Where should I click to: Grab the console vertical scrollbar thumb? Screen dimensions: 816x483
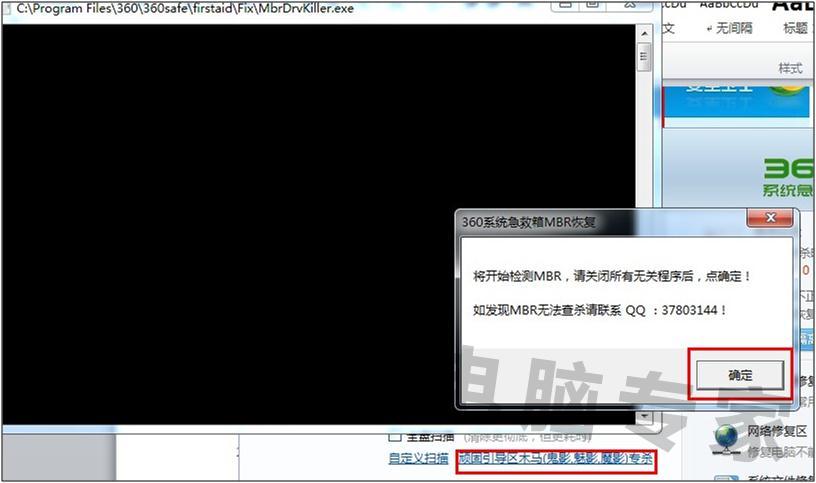coord(644,56)
